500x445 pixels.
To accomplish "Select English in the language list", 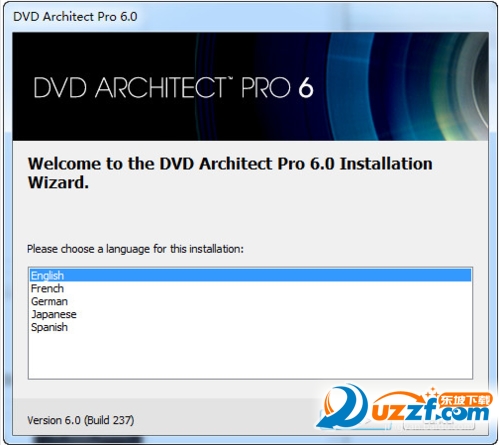I will 250,275.
